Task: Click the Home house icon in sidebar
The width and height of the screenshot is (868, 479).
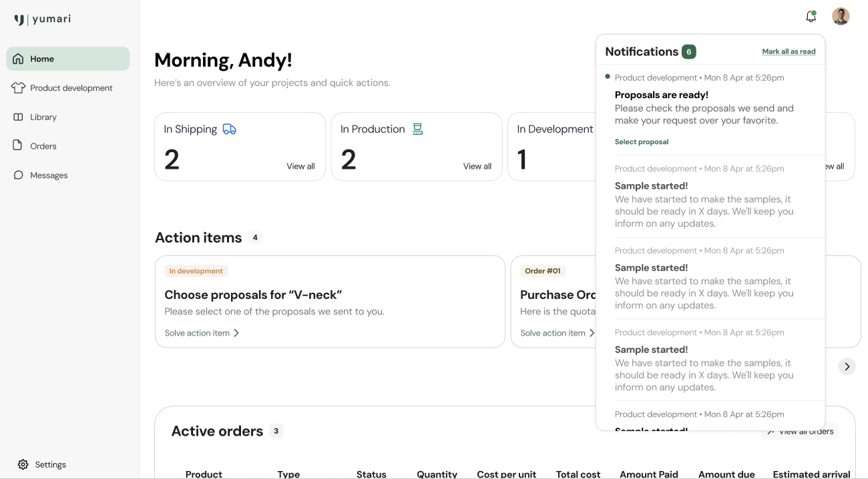Action: click(x=18, y=59)
